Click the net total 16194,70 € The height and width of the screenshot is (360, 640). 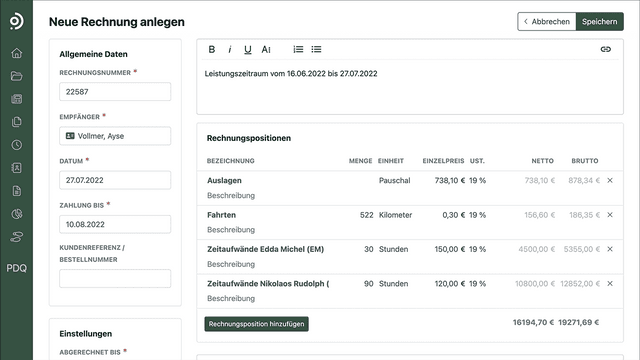coord(533,322)
